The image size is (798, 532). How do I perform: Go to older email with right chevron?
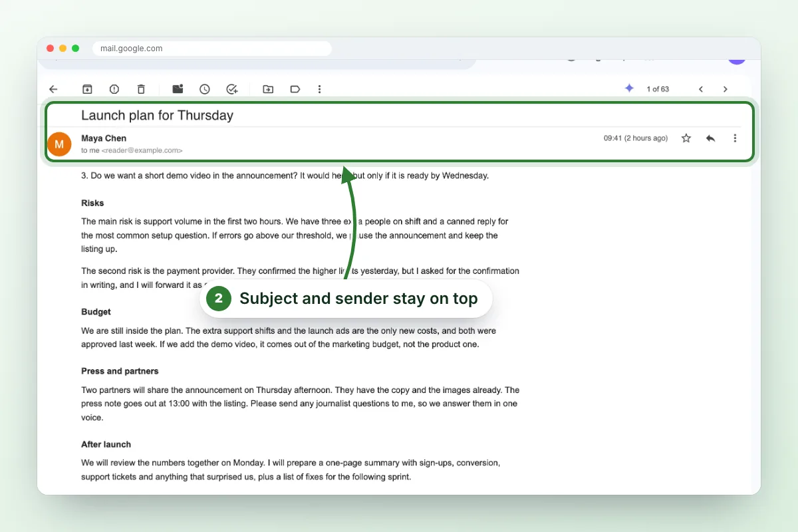(x=726, y=89)
